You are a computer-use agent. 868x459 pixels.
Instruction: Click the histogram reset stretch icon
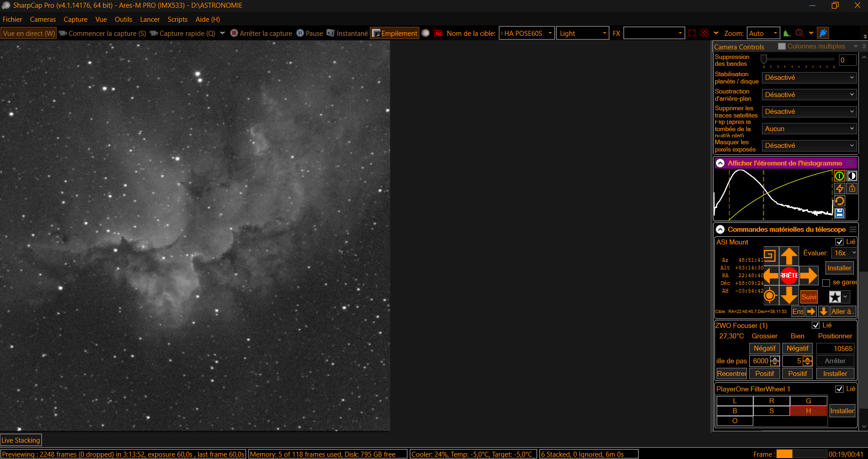point(839,201)
